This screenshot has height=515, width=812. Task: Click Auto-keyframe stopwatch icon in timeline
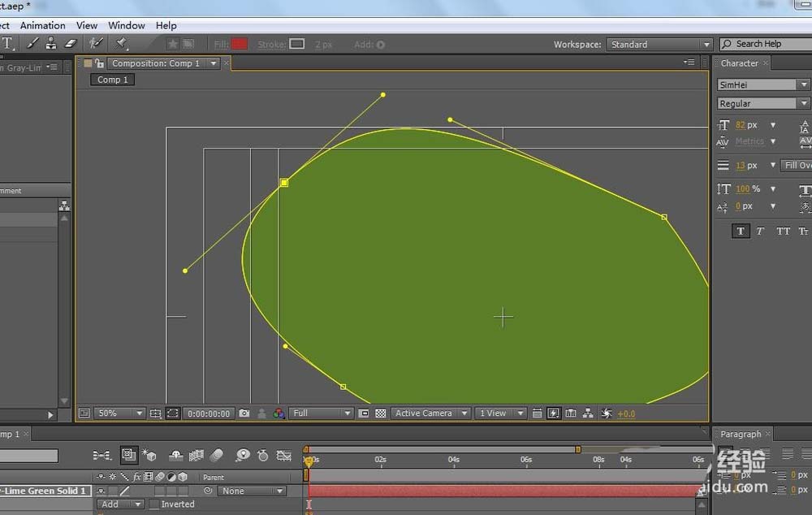[263, 456]
